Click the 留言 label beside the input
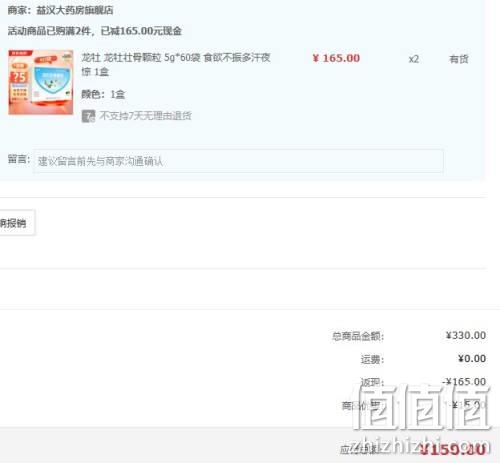The width and height of the screenshot is (500, 463). coord(19,159)
